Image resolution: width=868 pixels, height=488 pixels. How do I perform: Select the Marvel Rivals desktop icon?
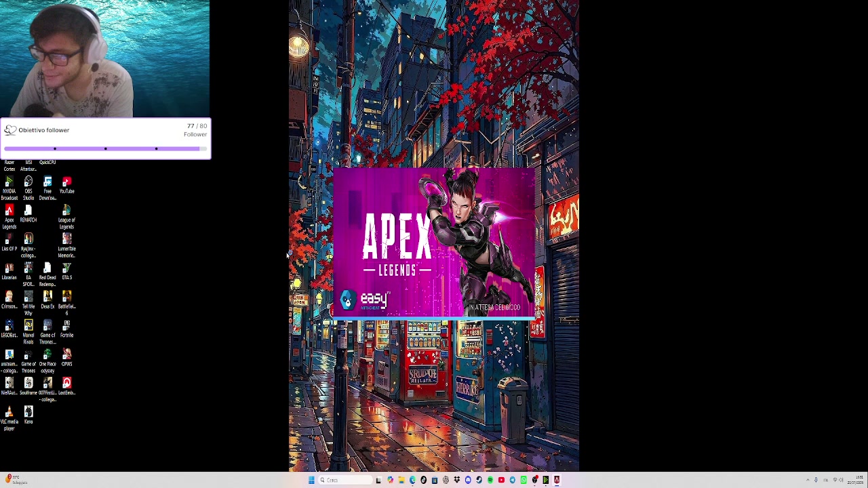tap(28, 333)
